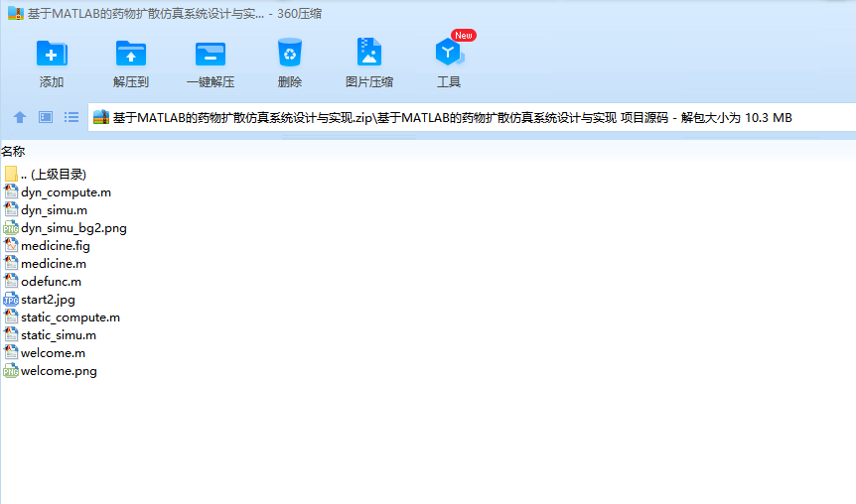
Task: Click the 添加 (Add) toolbar icon
Action: click(x=52, y=54)
